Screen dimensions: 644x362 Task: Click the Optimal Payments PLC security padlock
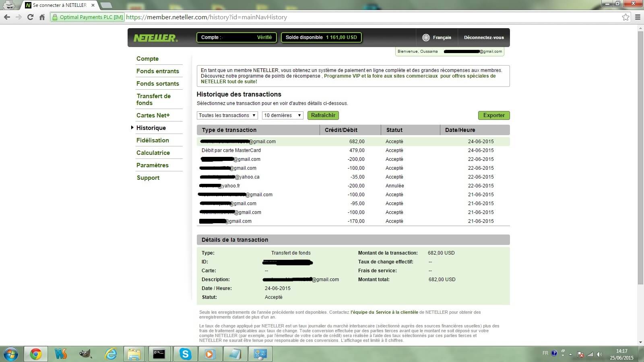pos(55,17)
